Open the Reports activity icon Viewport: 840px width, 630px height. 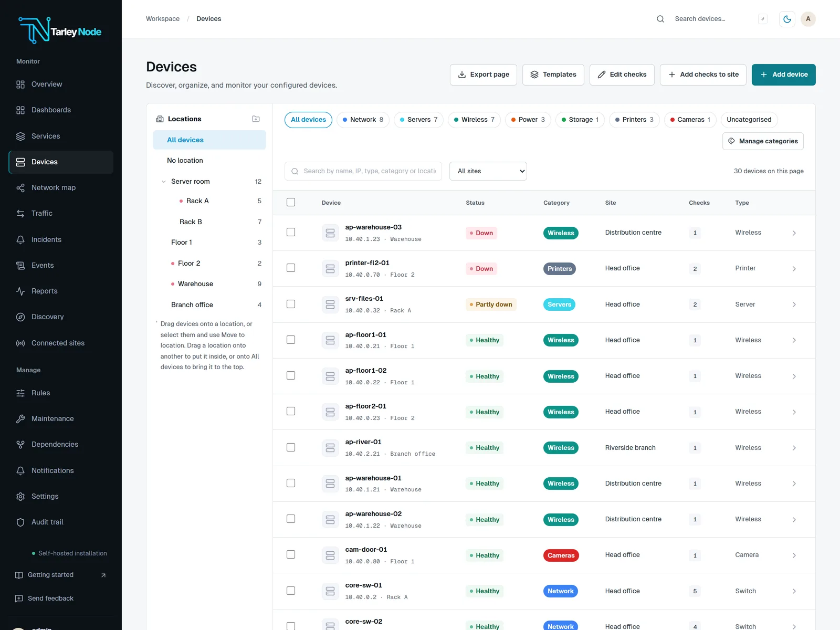tap(20, 291)
